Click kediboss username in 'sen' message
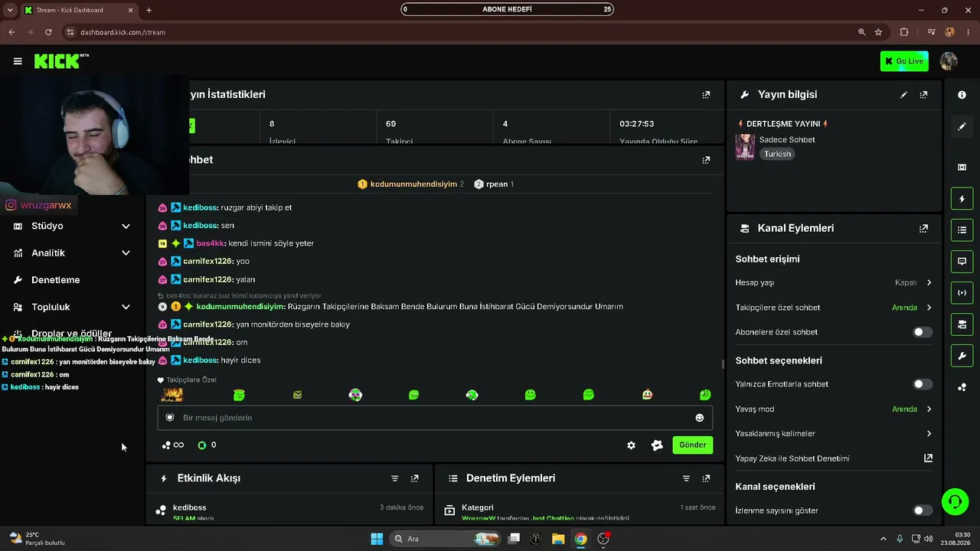This screenshot has width=980, height=551. [201, 226]
